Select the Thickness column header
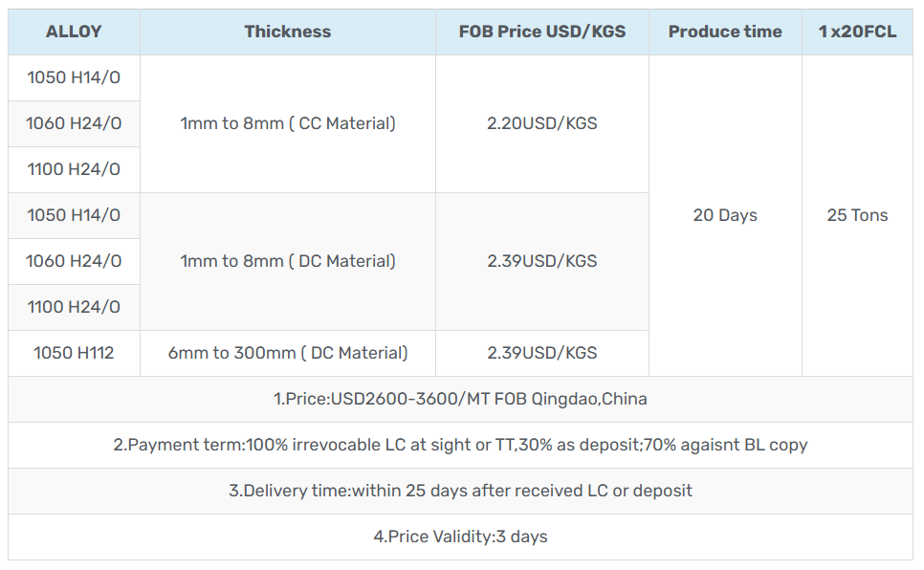924x570 pixels. tap(287, 32)
